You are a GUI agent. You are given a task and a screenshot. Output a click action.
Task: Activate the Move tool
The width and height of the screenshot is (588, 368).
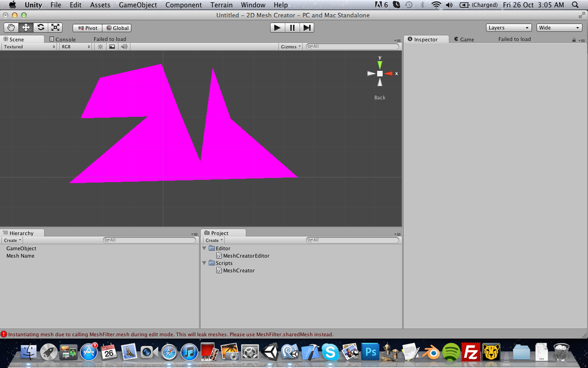pos(25,27)
